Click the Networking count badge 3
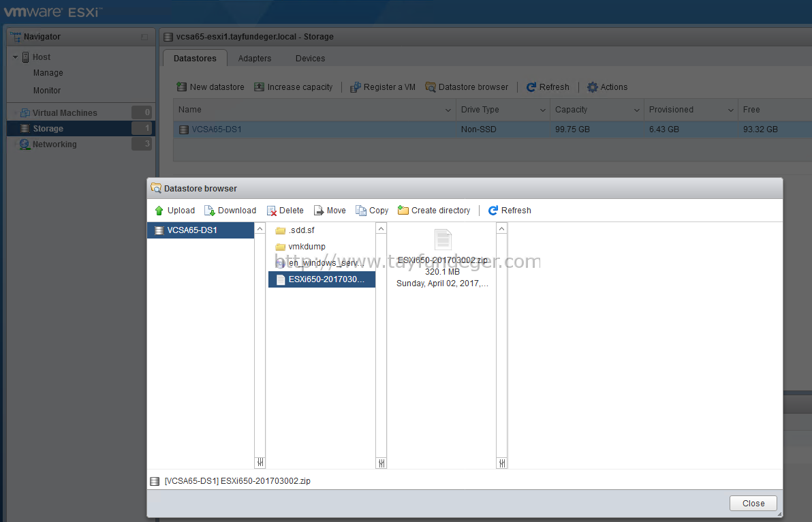Image resolution: width=812 pixels, height=522 pixels. click(142, 144)
